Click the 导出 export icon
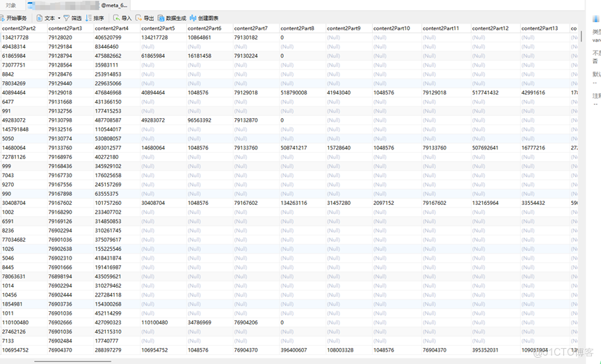This screenshot has height=364, width=601. 138,18
